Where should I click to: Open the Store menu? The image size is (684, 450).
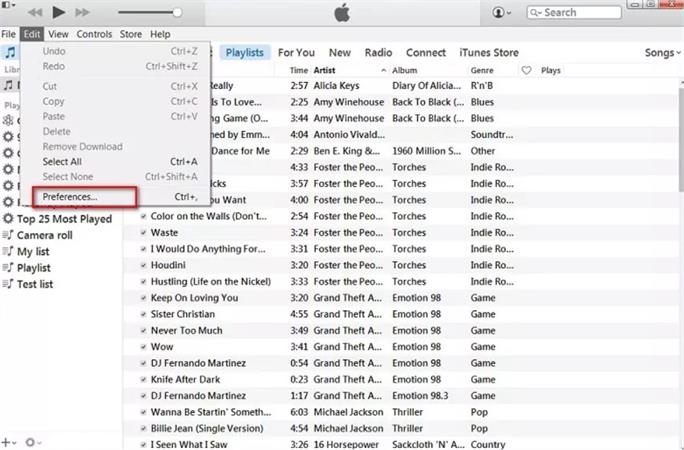click(x=131, y=34)
